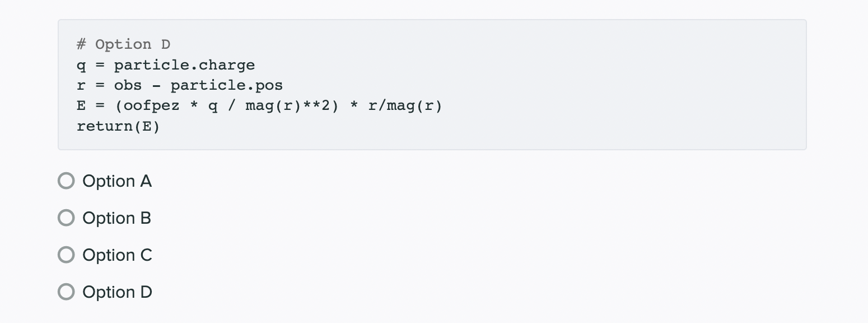Click the '# Option D' comment line

[x=124, y=44]
